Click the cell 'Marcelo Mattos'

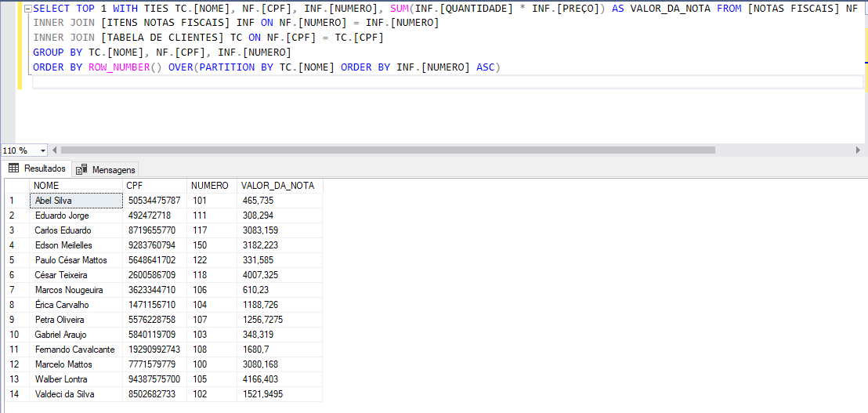click(x=76, y=365)
